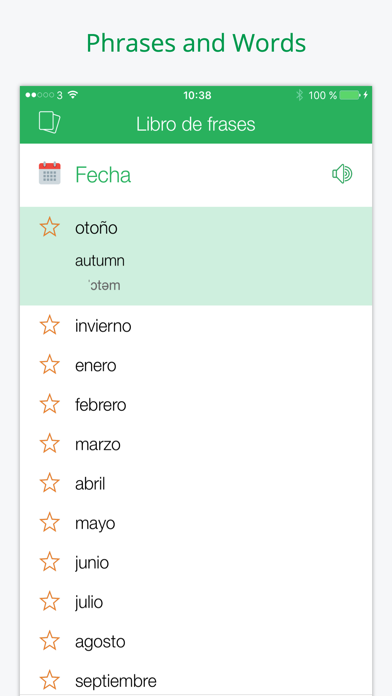The image size is (392, 696).
Task: Select the Fecha category heading
Action: coord(103,174)
